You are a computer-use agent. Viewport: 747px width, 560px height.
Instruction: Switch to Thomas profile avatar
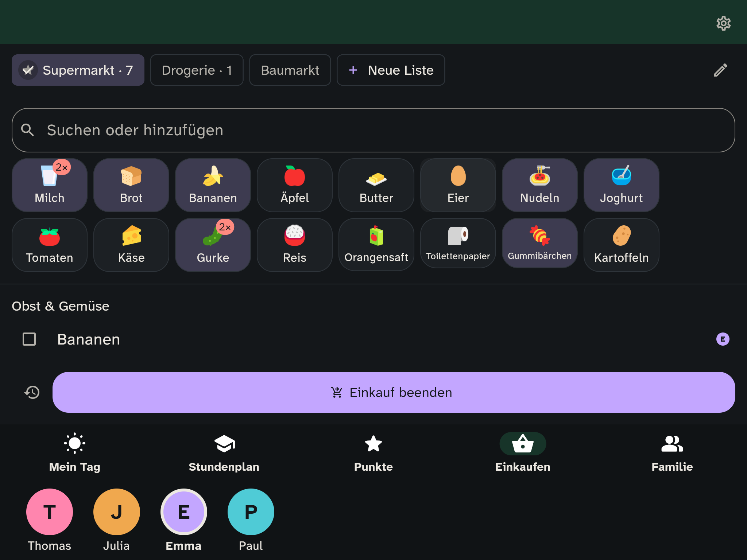point(50,512)
